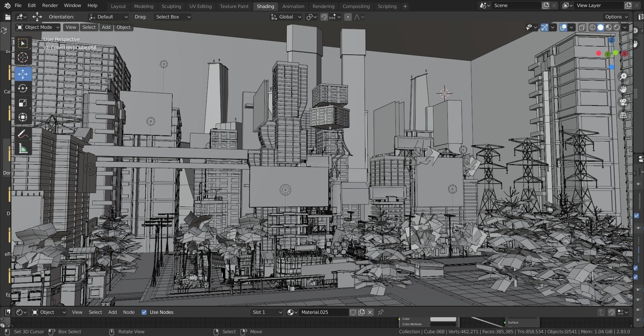Image resolution: width=644 pixels, height=336 pixels.
Task: Toggle the Use Nodes checkbox
Action: coord(144,313)
